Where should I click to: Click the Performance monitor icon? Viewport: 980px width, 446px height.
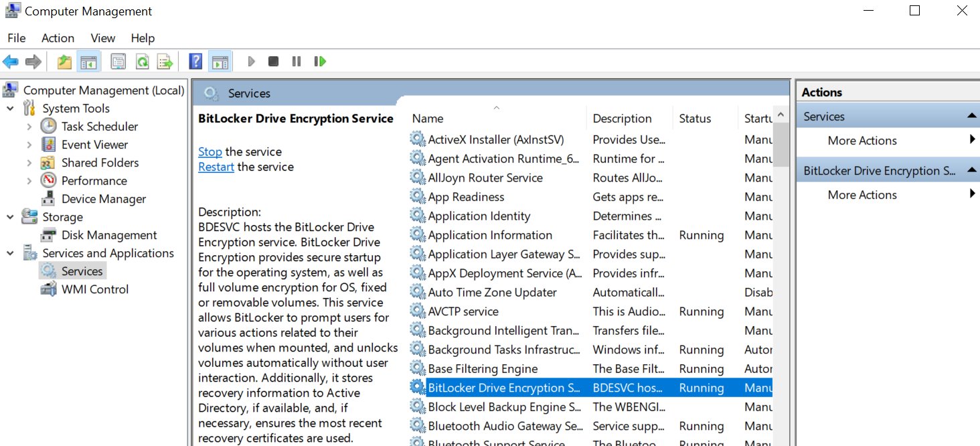[48, 181]
